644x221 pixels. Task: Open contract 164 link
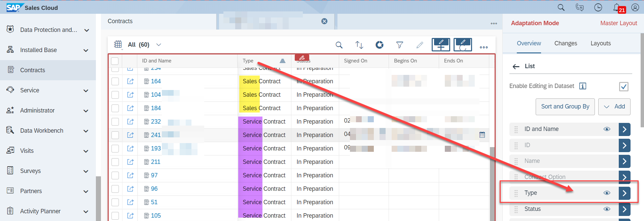[156, 81]
